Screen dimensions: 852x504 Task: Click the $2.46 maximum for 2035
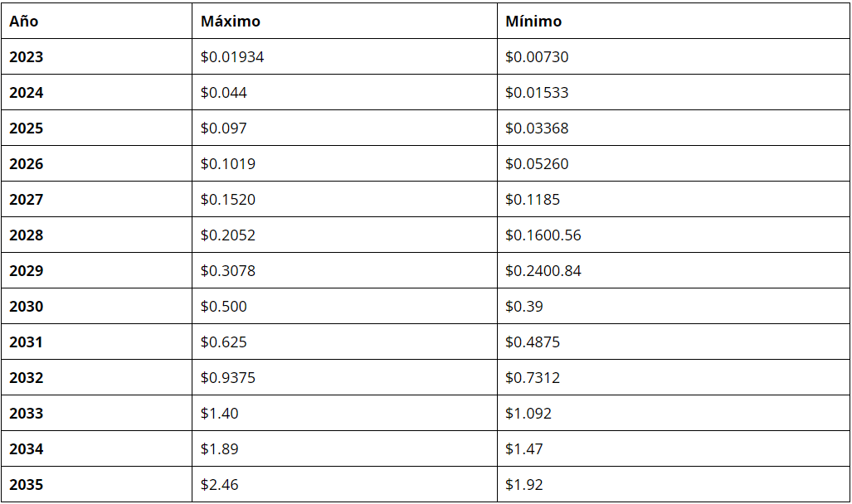click(220, 485)
